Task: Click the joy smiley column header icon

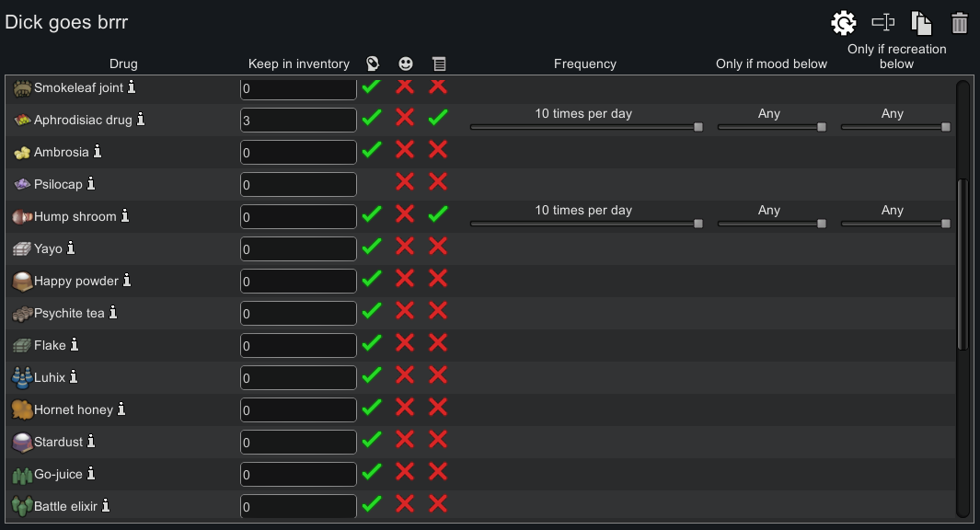Action: [406, 63]
